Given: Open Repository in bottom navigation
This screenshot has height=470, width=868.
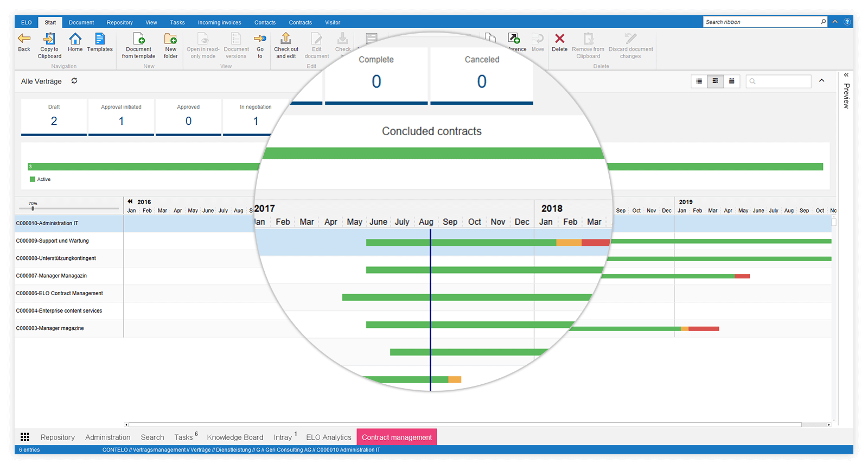Looking at the screenshot, I should 58,437.
